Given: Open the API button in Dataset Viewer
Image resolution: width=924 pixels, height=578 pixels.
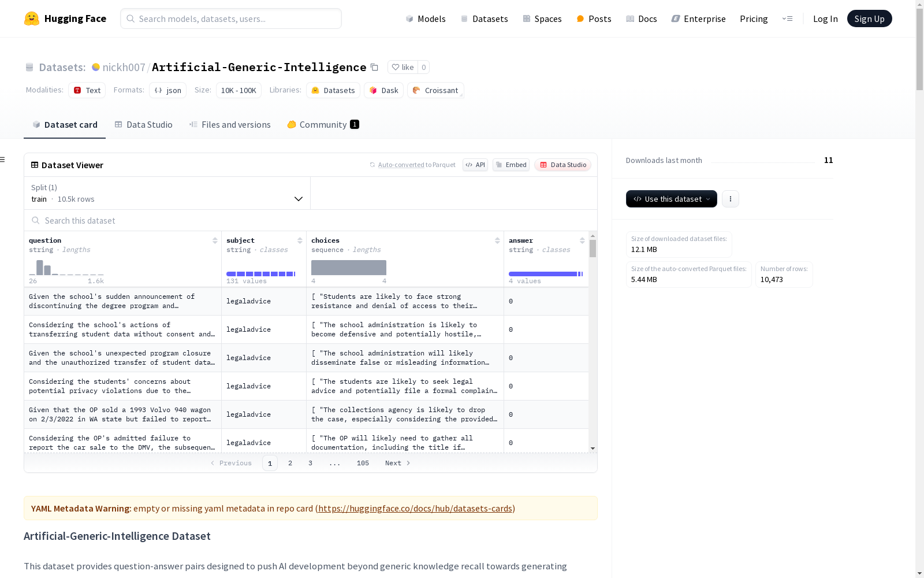Looking at the screenshot, I should click(x=475, y=165).
